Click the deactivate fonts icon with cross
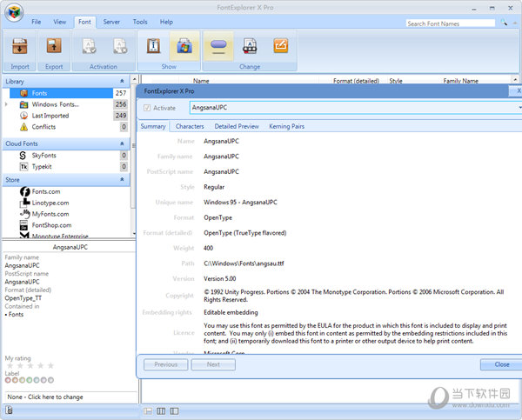522x420 pixels. tap(120, 46)
